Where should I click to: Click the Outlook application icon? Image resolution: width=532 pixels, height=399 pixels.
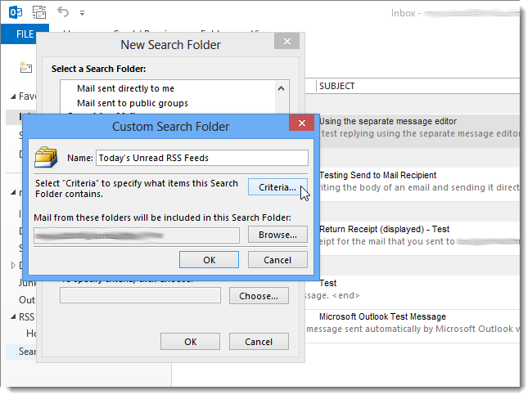click(16, 12)
